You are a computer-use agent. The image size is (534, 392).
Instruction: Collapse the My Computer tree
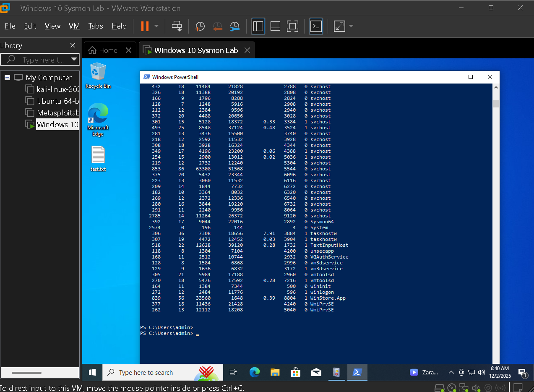[6, 77]
